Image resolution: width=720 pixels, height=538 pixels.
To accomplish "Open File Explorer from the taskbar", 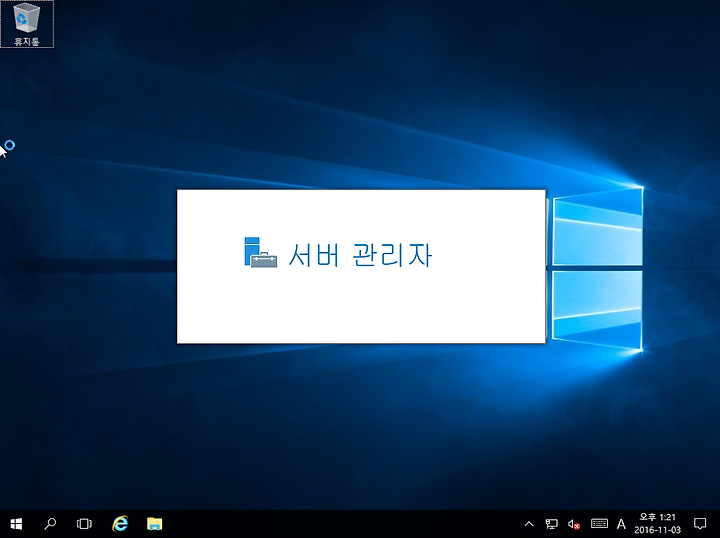I will coord(155,524).
